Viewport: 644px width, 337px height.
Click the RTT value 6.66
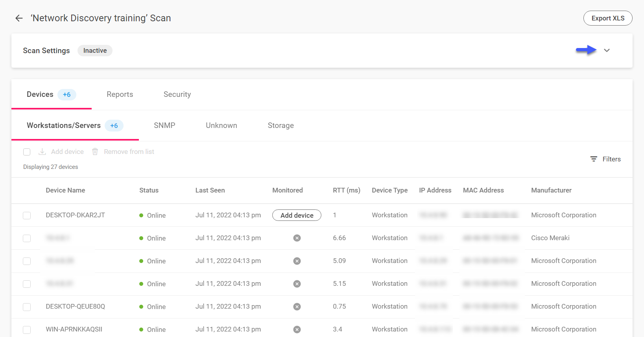[339, 238]
